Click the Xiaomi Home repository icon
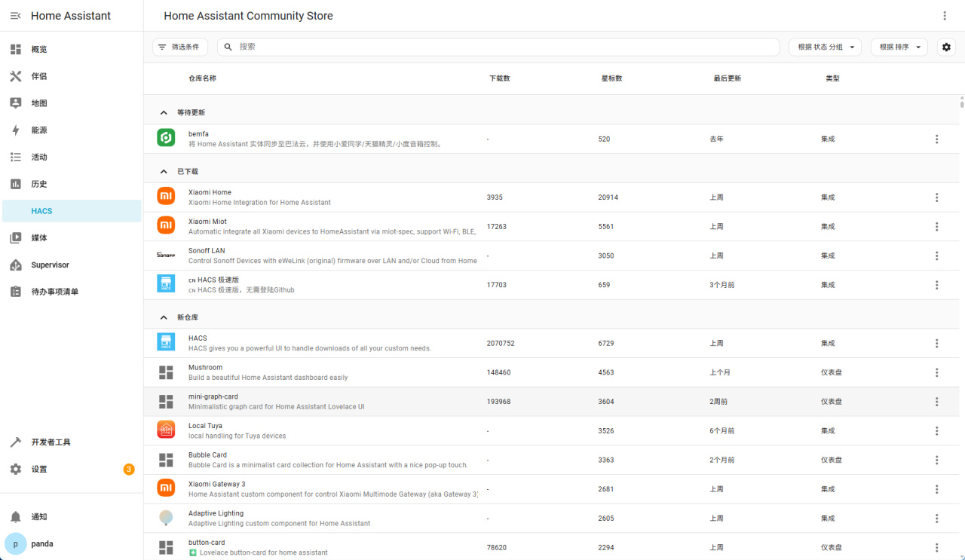 point(166,197)
